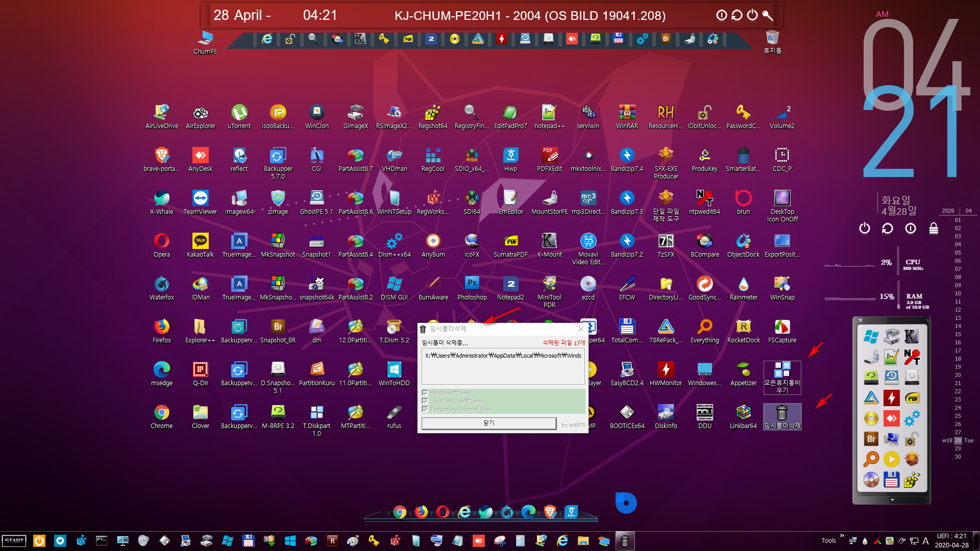
Task: Open the Rainmeter desktop icon
Action: point(743,288)
